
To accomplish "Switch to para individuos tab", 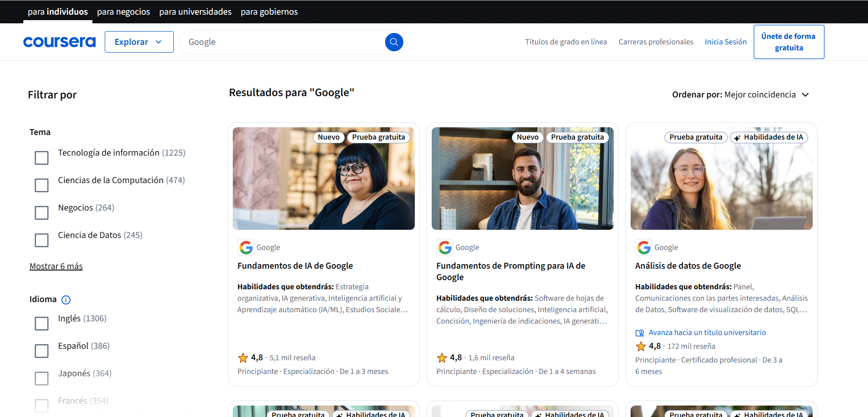I will (x=58, y=12).
